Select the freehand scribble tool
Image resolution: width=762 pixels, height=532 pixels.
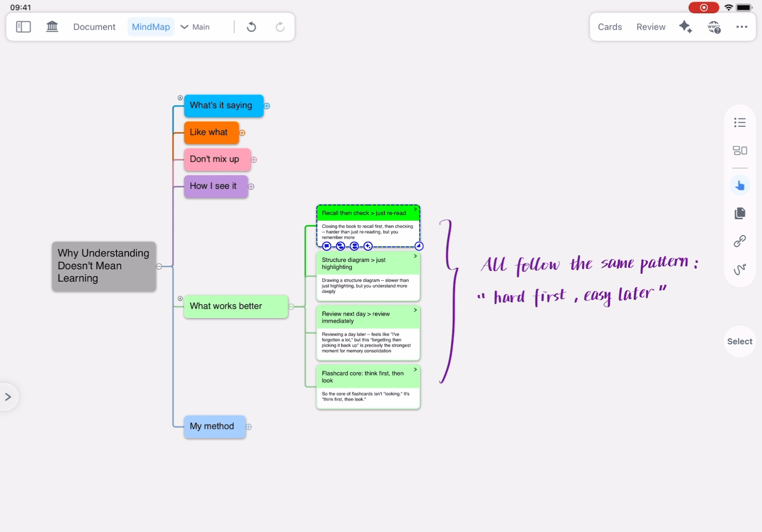click(739, 269)
